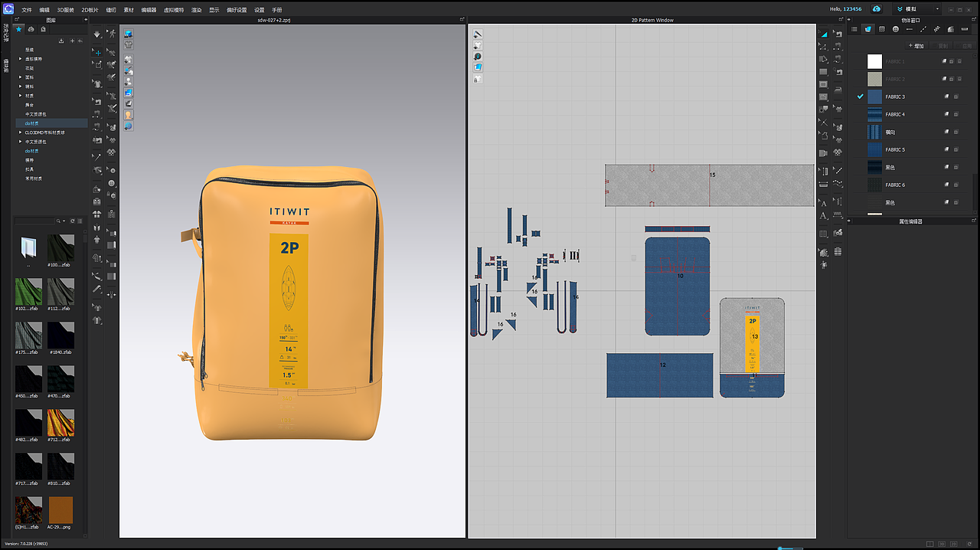Select the #1840 zfab fabric thumbnail
The height and width of the screenshot is (550, 980).
coord(60,335)
